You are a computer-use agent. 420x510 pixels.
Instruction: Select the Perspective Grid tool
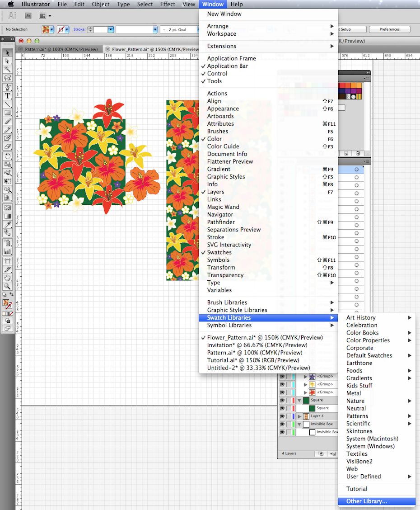pos(7,198)
